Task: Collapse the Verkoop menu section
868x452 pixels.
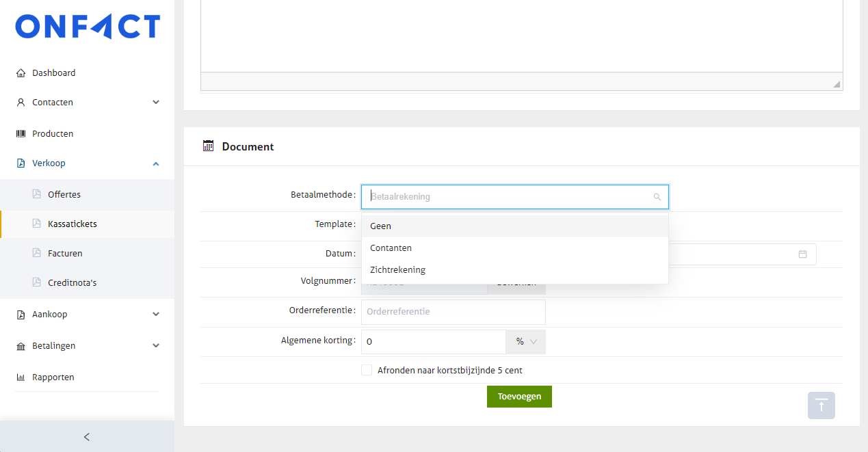Action: [156, 163]
